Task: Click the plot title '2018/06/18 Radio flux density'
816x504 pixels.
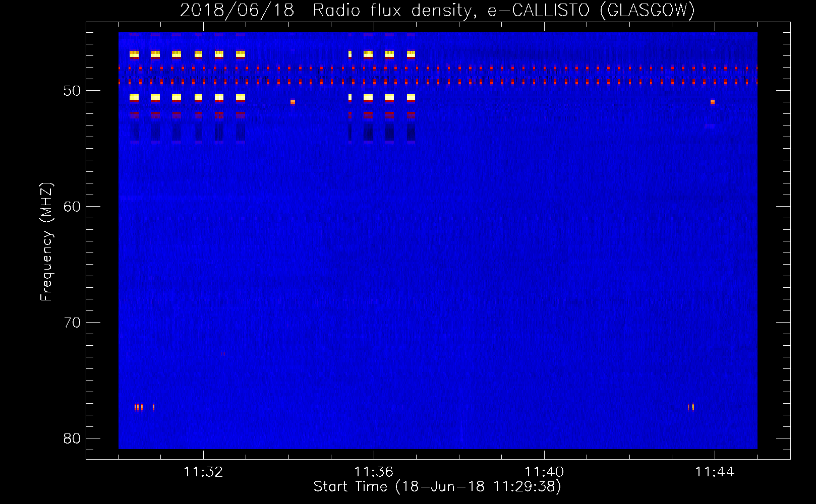Action: [x=327, y=10]
